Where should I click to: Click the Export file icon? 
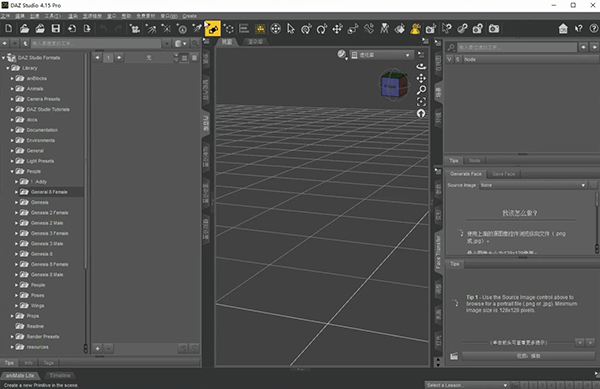tap(87, 29)
